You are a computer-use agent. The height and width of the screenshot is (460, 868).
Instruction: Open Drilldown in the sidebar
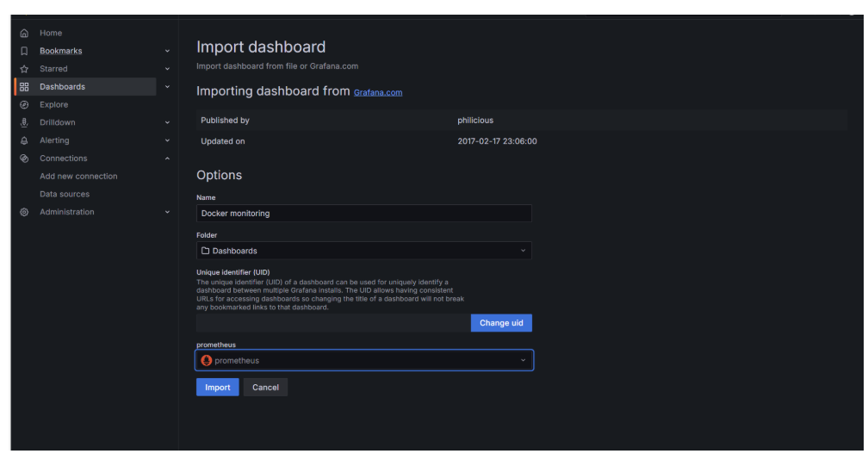58,122
